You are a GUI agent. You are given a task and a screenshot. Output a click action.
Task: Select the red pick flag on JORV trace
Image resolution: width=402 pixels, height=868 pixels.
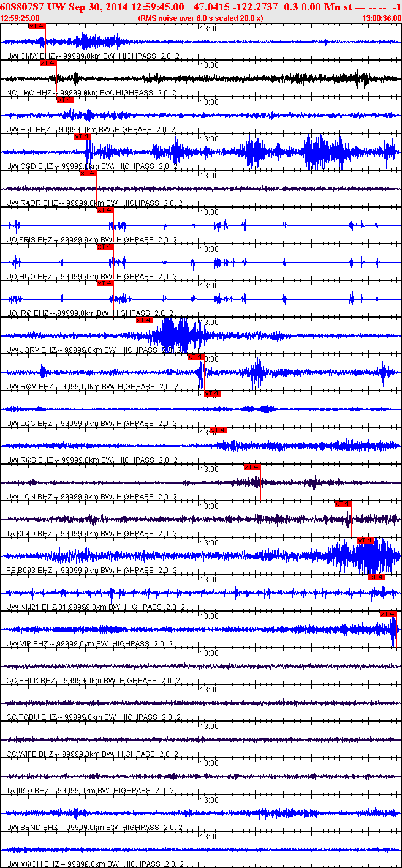pos(144,320)
